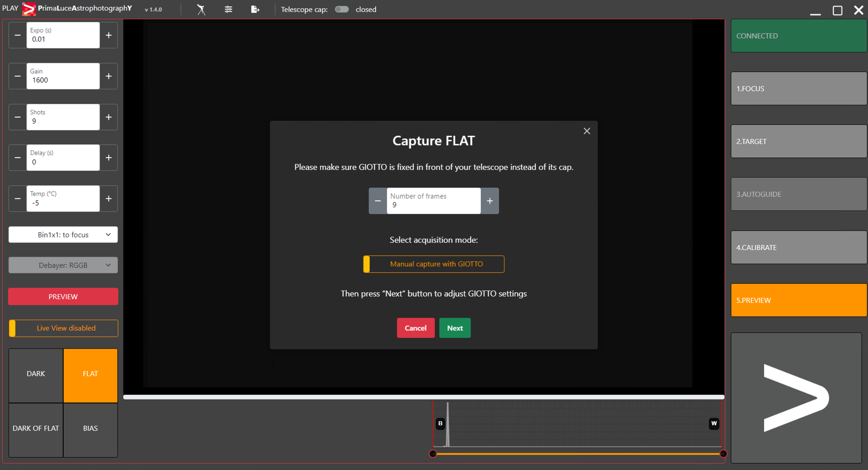Toggle Manual capture with GIOTTO mode
868x470 pixels.
pyautogui.click(x=434, y=264)
